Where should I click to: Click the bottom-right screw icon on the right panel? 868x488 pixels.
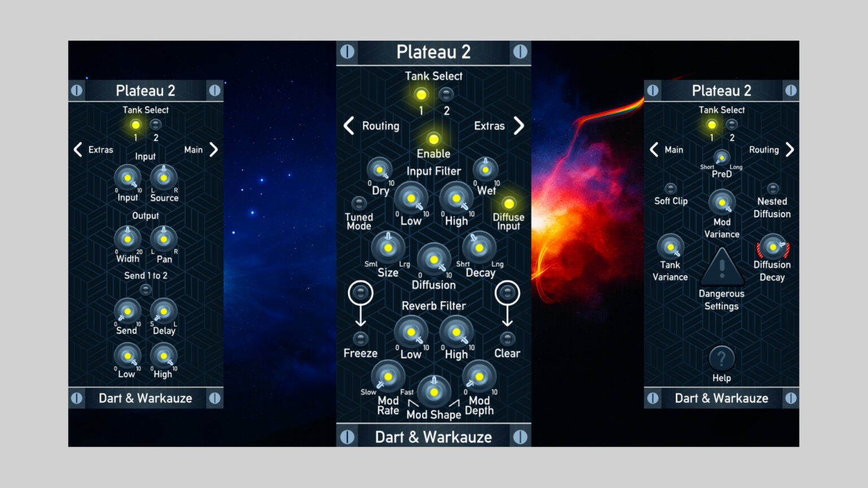coord(791,398)
